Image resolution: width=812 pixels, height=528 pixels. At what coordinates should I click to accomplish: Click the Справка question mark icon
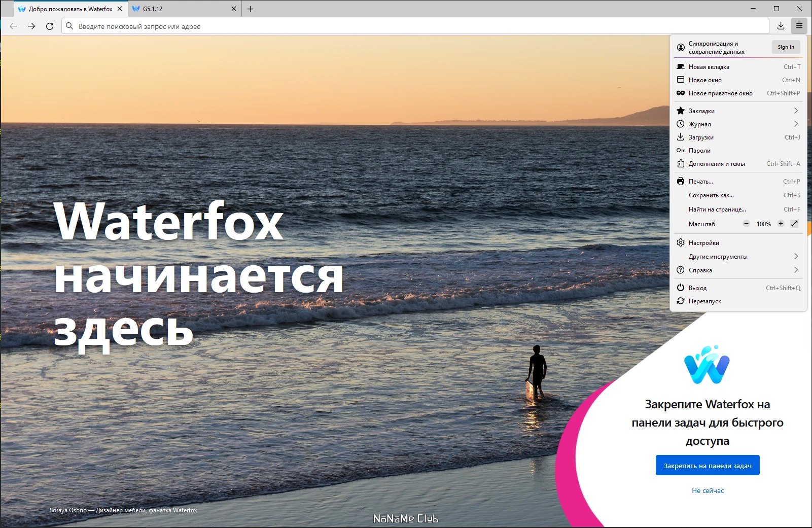(x=681, y=270)
